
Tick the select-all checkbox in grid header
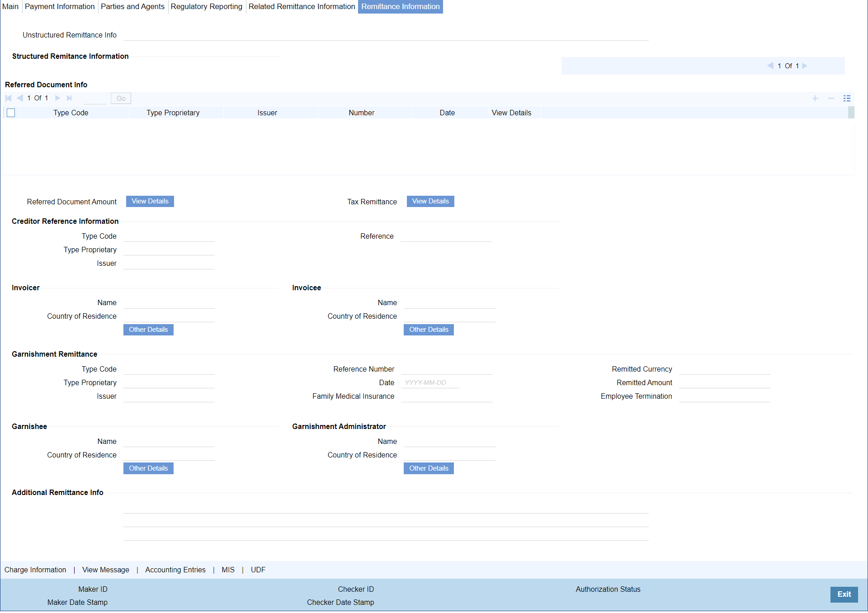11,113
